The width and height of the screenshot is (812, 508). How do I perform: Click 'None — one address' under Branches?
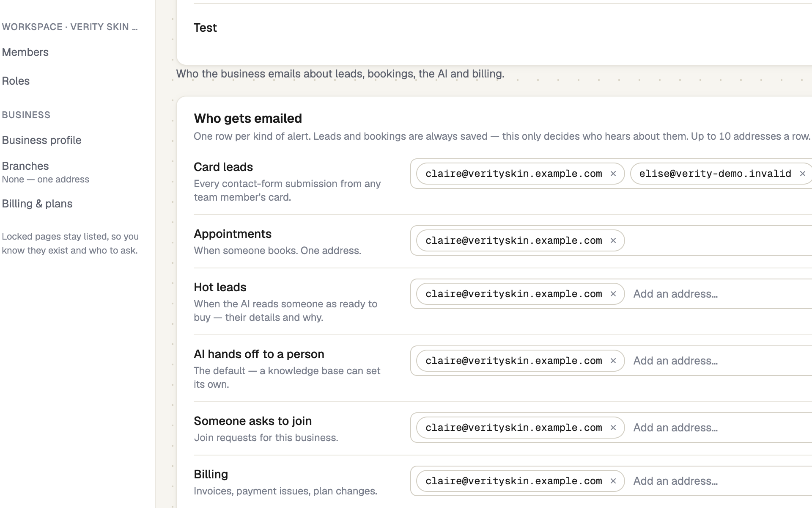(46, 179)
